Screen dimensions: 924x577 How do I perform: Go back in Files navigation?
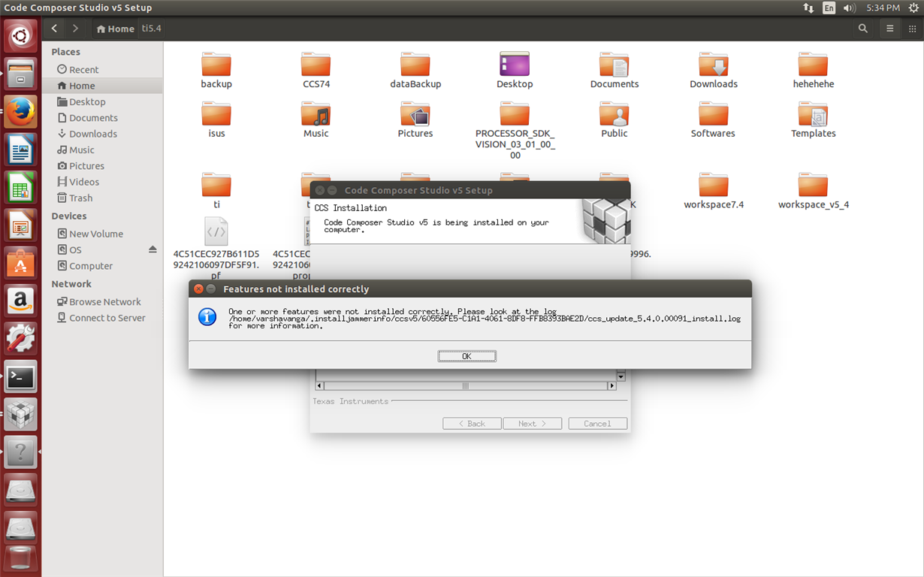tap(54, 29)
